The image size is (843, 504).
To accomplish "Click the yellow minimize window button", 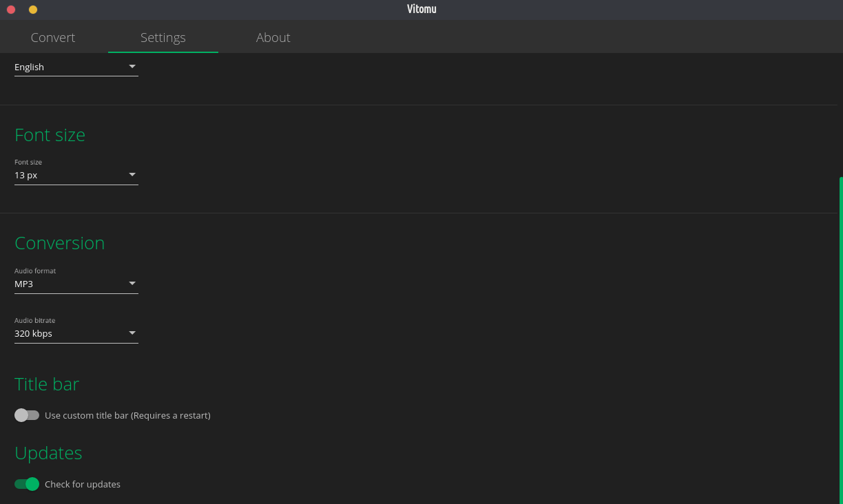I will [x=33, y=10].
